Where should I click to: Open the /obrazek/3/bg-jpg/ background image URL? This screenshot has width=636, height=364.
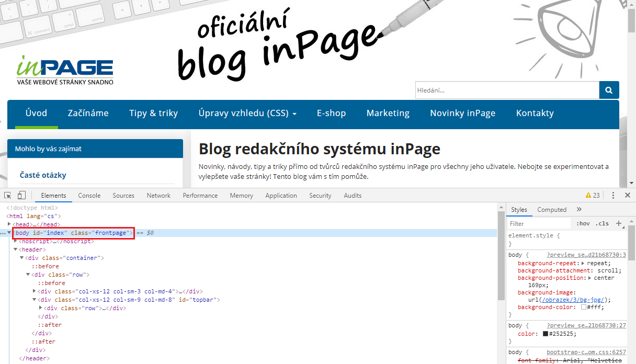pos(574,300)
